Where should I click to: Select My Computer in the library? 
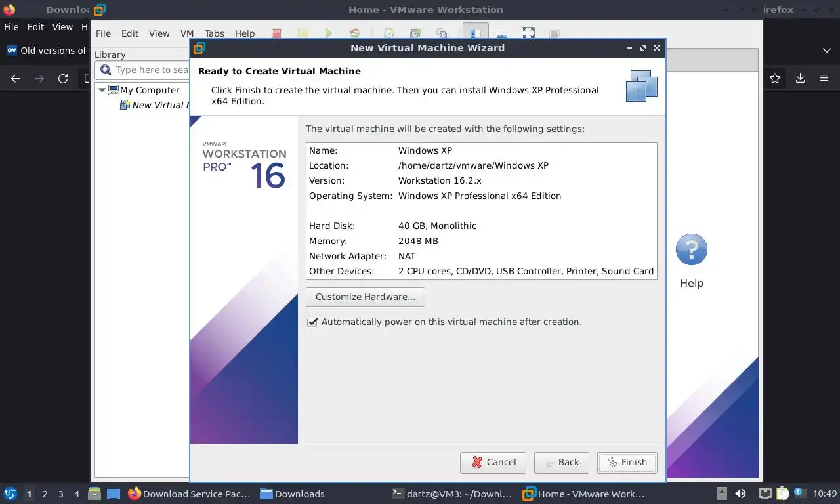(x=150, y=90)
